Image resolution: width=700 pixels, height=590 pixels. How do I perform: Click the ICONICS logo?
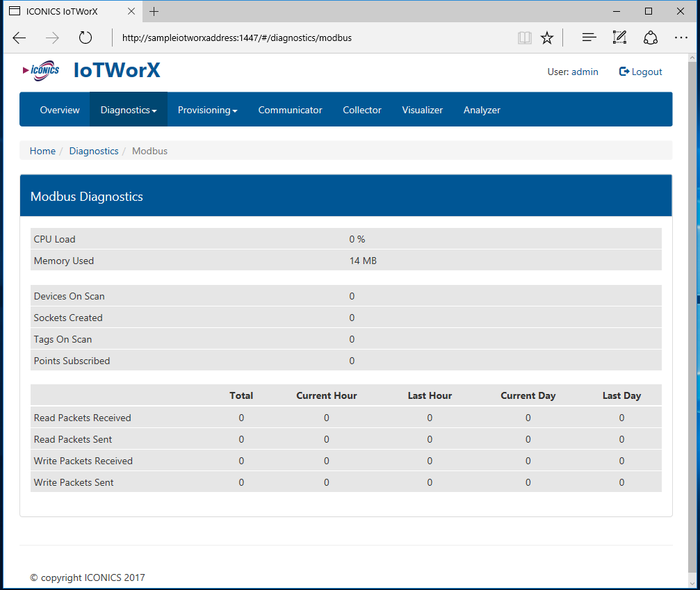(41, 70)
